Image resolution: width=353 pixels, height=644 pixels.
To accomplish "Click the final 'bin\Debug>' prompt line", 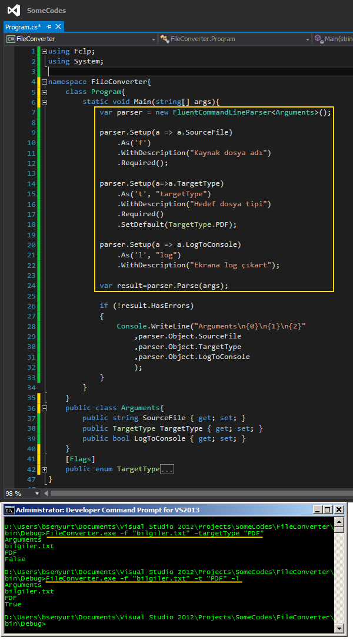I will click(x=25, y=624).
